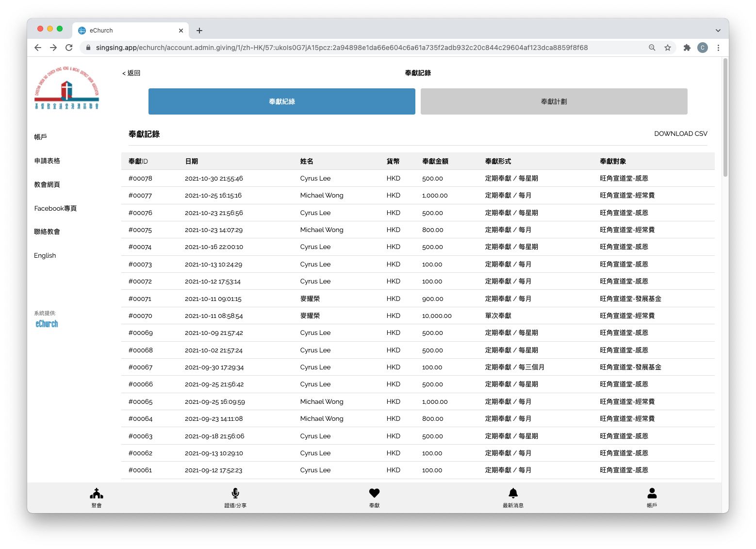Click the zoom magnifier icon in address bar
Viewport: 756px width, 549px height.
652,48
